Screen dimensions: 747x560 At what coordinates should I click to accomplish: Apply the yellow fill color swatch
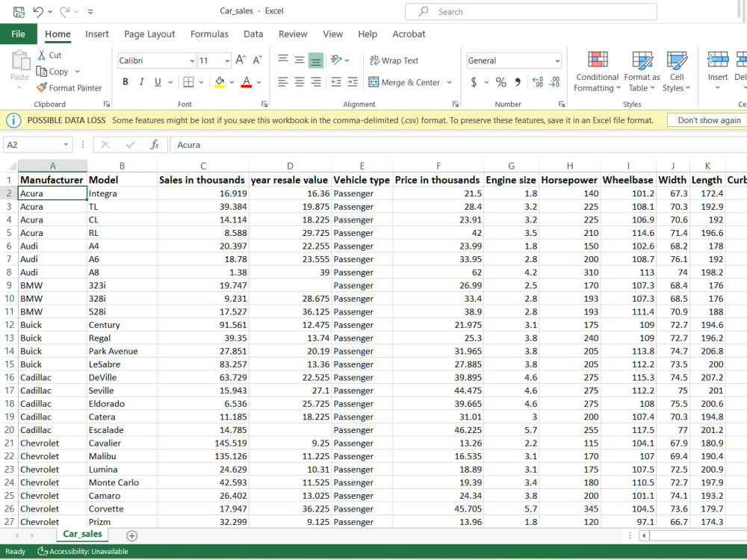(220, 82)
